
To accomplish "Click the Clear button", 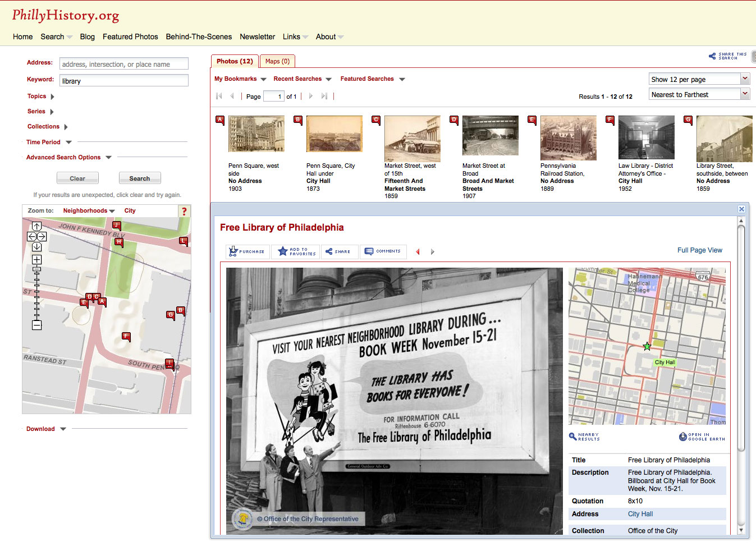I will 77,178.
